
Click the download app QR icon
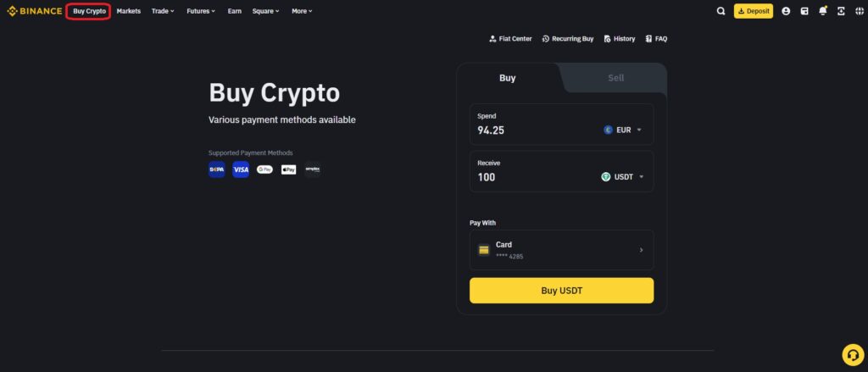pos(841,11)
